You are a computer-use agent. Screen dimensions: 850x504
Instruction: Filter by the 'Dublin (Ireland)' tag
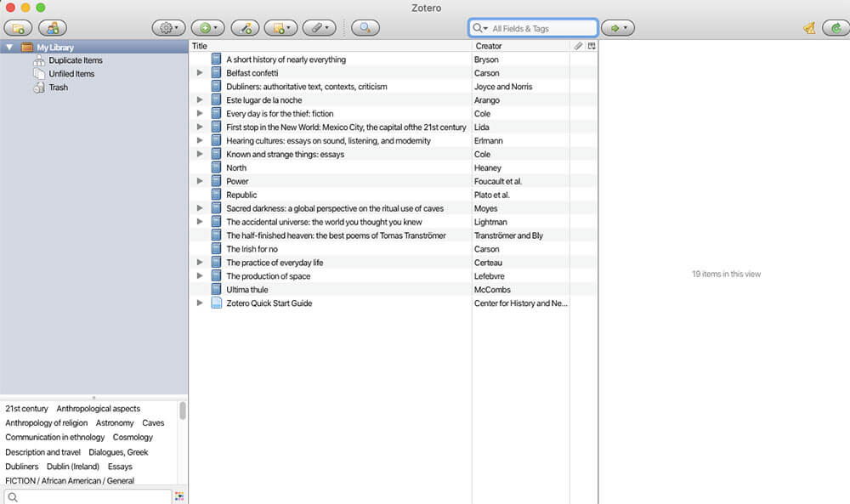[x=72, y=466]
